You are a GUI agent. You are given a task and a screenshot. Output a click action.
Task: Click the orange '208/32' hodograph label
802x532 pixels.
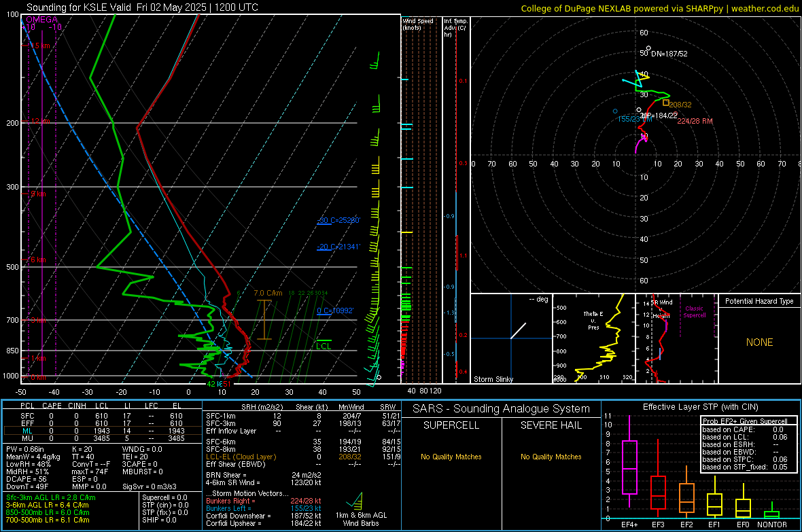point(680,105)
